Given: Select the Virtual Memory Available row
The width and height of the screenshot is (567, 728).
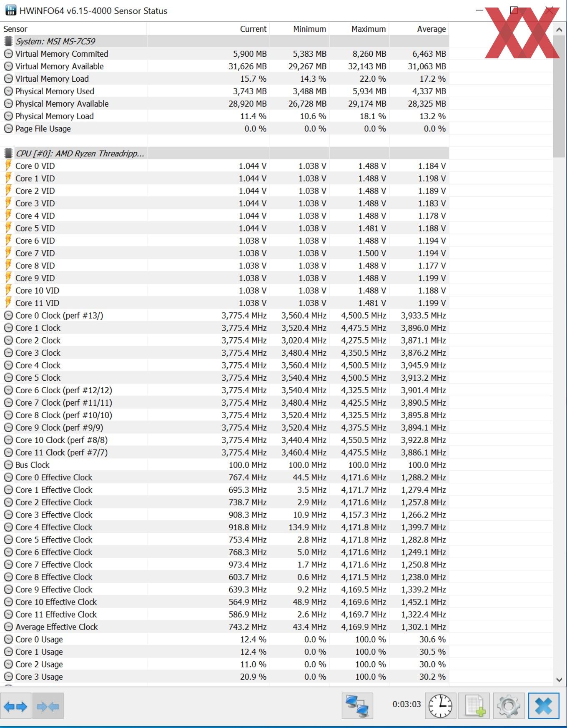Looking at the screenshot, I should pos(224,66).
